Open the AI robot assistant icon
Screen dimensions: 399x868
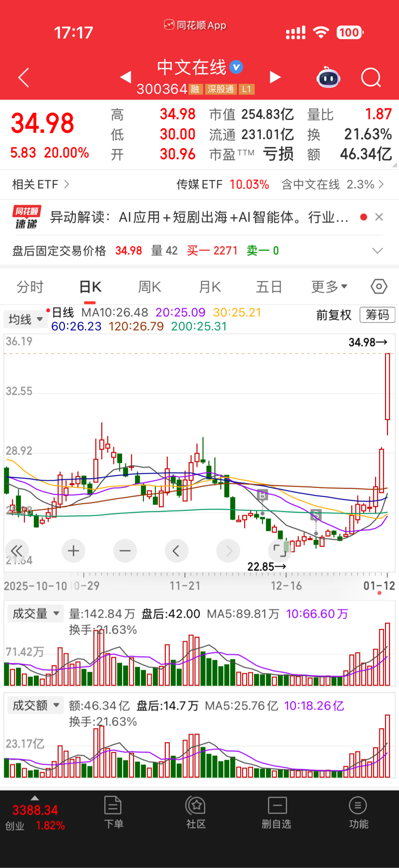click(x=328, y=77)
